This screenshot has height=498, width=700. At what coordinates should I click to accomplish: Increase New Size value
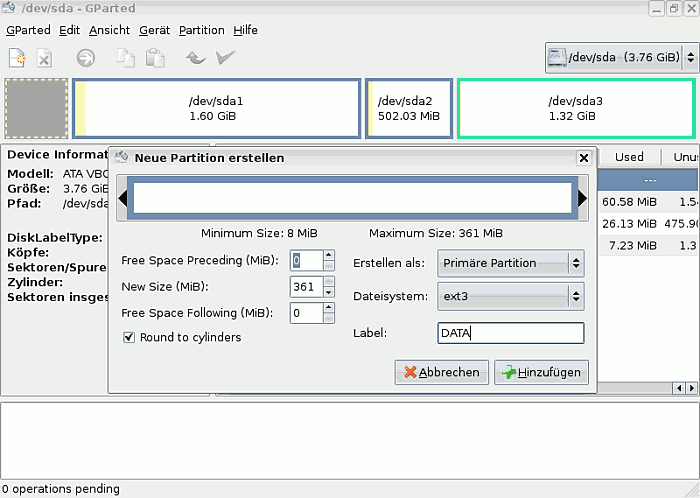tap(329, 281)
